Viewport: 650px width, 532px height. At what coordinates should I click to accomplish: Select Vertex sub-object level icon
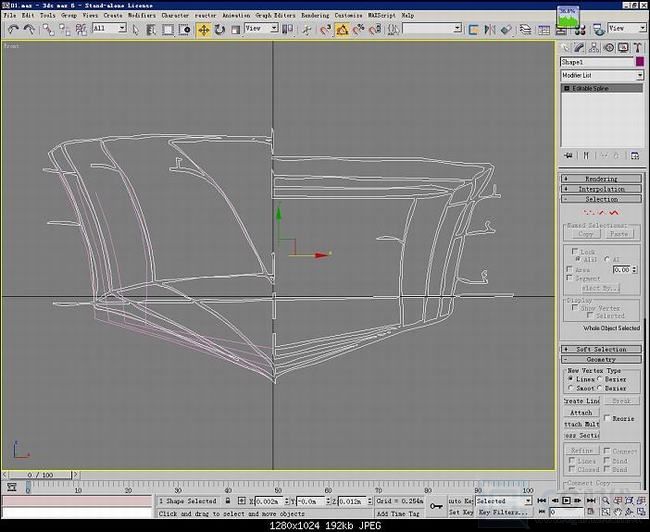click(588, 213)
